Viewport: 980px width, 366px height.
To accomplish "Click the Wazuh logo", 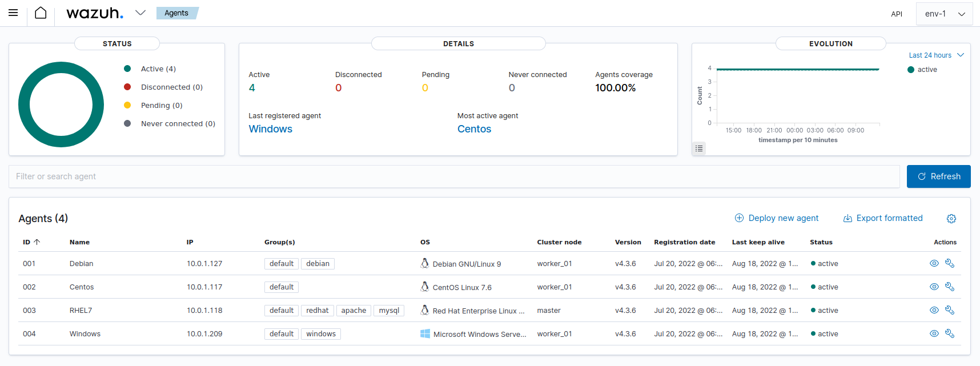I will point(95,13).
